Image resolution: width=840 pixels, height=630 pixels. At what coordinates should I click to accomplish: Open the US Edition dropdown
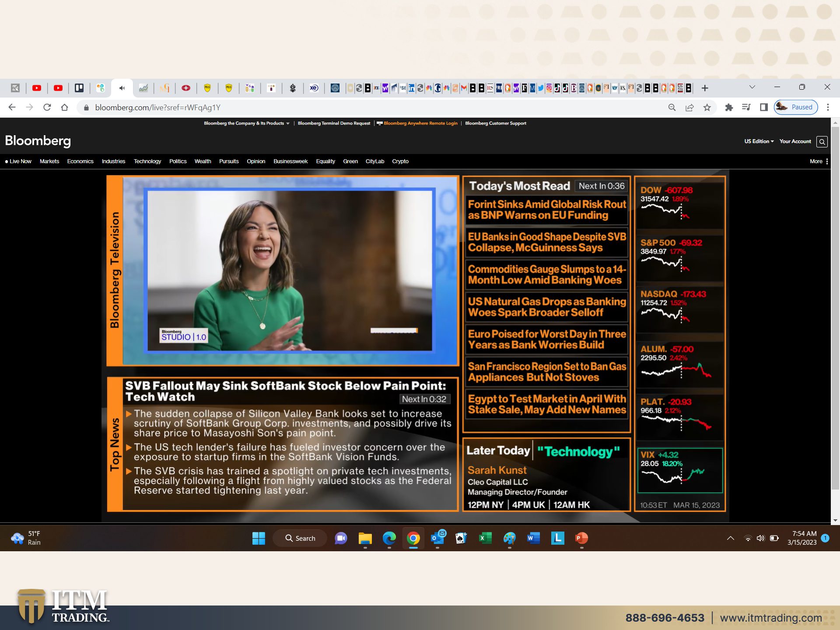click(x=759, y=141)
